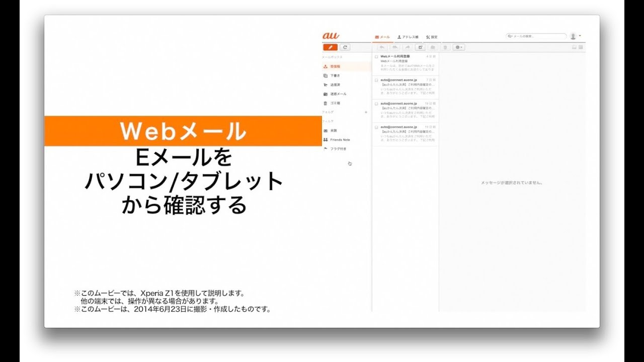Click the メールボックス section header
This screenshot has width=644, height=362.
point(332,57)
